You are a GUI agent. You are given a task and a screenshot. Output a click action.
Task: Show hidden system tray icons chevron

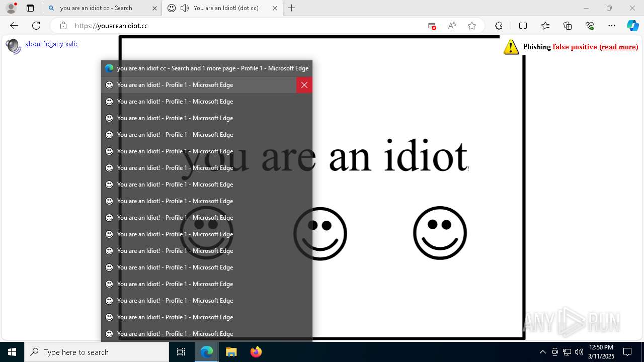[542, 352]
